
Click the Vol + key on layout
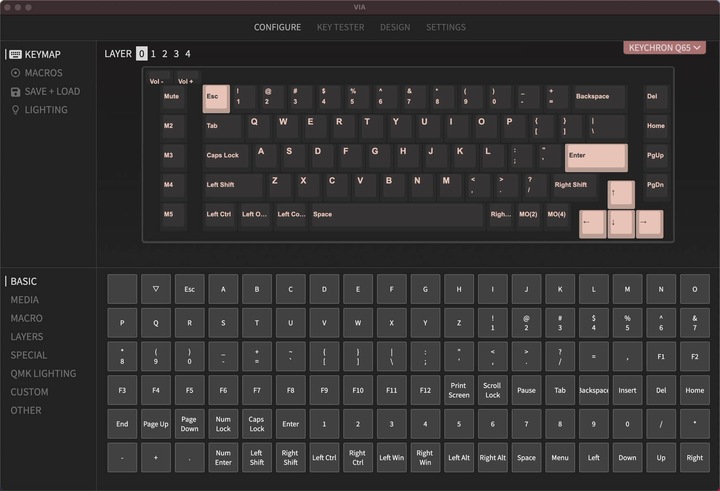(x=187, y=78)
